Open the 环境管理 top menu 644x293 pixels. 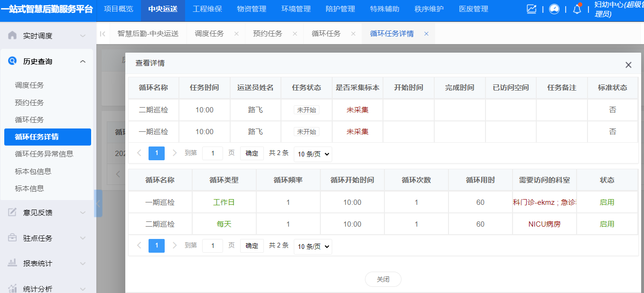pyautogui.click(x=296, y=9)
